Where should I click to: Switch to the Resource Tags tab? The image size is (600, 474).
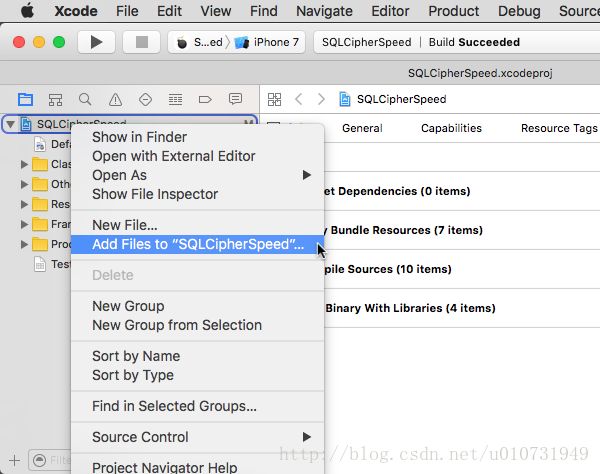559,128
